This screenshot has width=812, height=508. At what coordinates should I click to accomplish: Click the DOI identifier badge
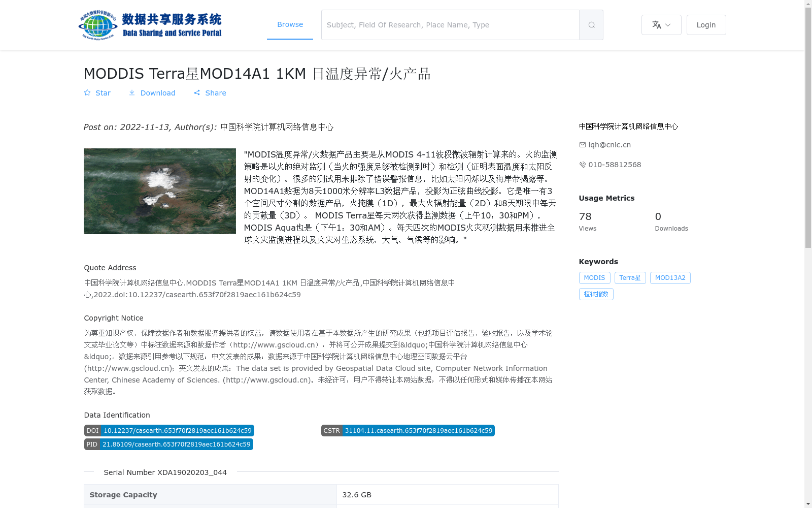coord(169,431)
